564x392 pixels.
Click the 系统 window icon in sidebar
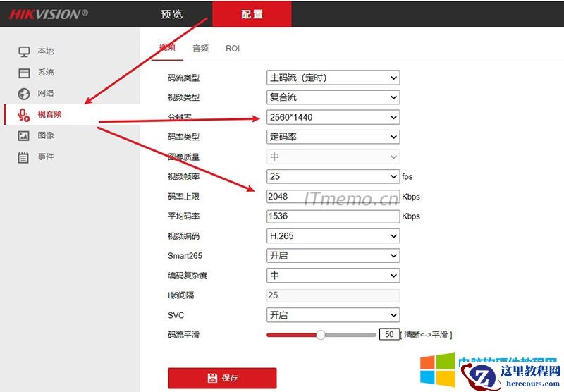coord(24,73)
